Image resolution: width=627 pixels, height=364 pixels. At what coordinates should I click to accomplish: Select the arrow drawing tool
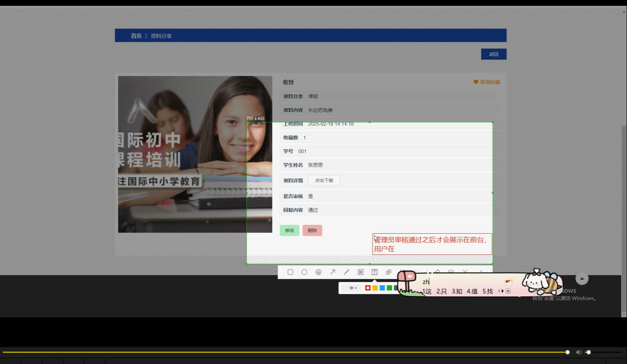click(x=333, y=272)
